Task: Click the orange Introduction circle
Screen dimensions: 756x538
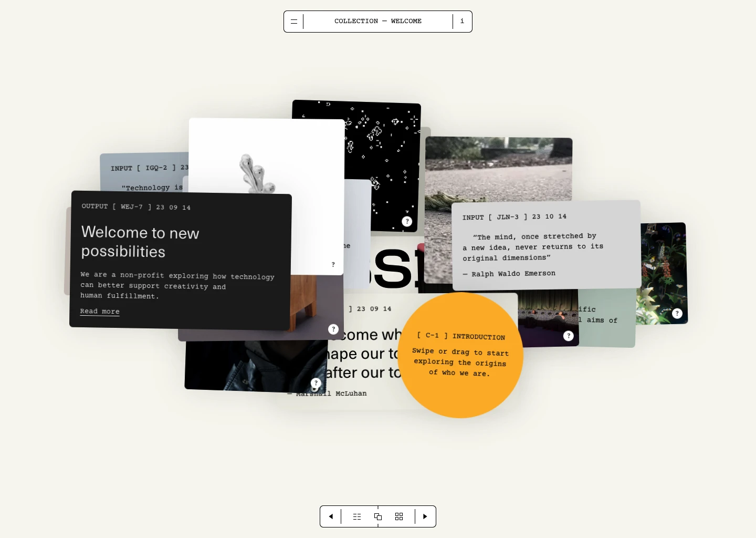Action: coord(460,355)
